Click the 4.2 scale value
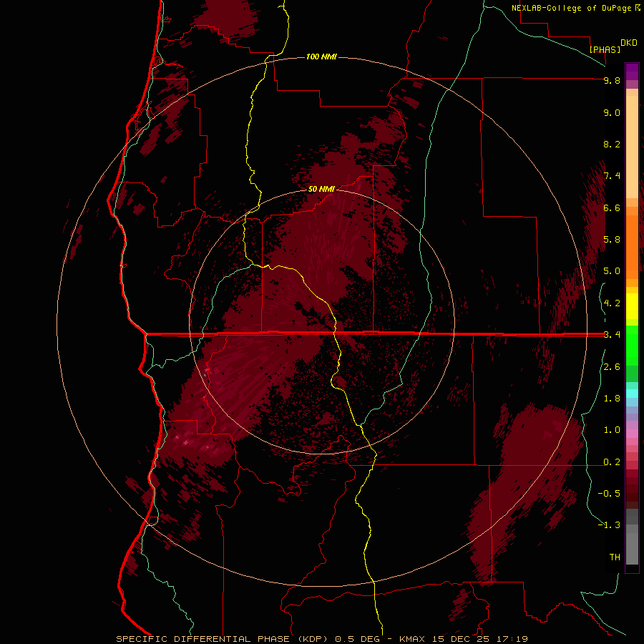Screen dimensions: 644x644 click(612, 303)
